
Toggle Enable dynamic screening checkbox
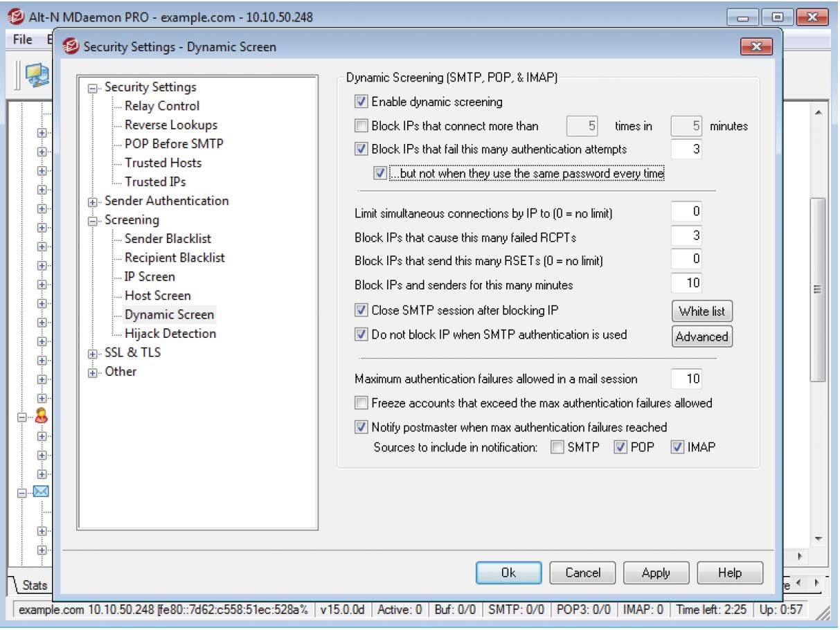361,102
